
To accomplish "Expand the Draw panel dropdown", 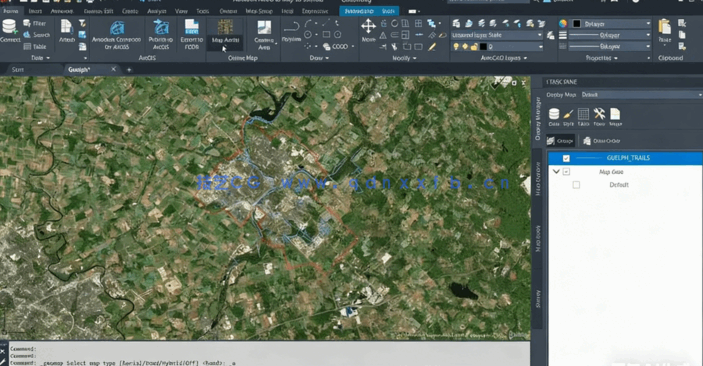I will click(x=319, y=58).
